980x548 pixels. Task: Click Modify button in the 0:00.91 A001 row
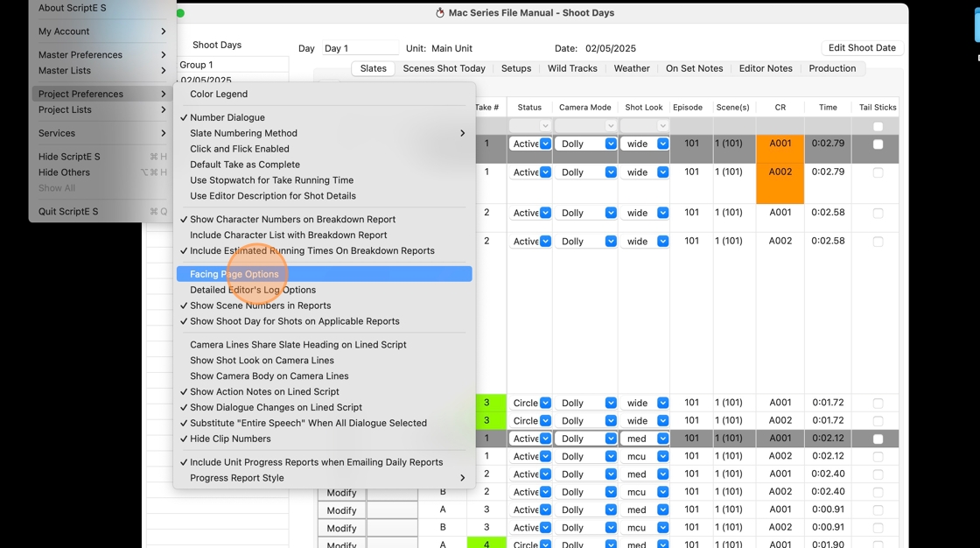341,510
